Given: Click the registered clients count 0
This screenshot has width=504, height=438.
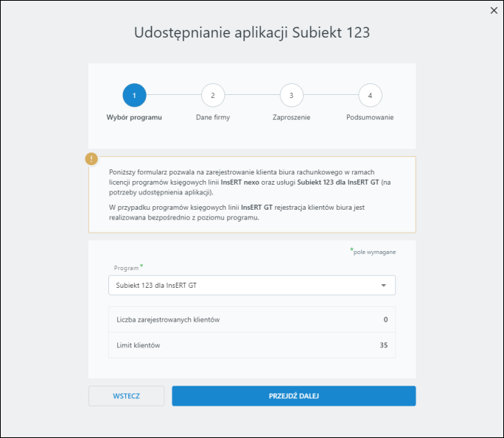Looking at the screenshot, I should coord(385,319).
